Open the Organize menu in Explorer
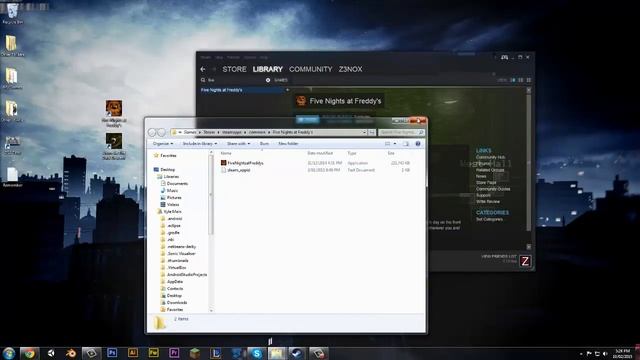The image size is (640, 360). (x=162, y=144)
